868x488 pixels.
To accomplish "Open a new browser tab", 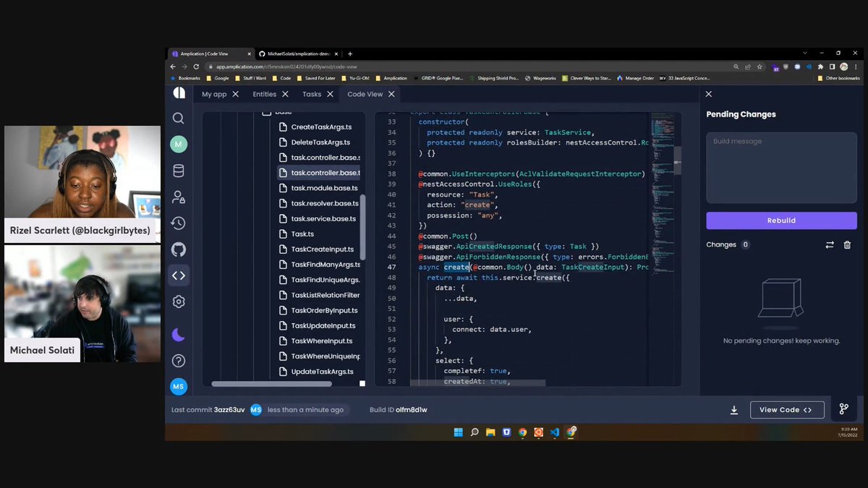I will point(350,53).
